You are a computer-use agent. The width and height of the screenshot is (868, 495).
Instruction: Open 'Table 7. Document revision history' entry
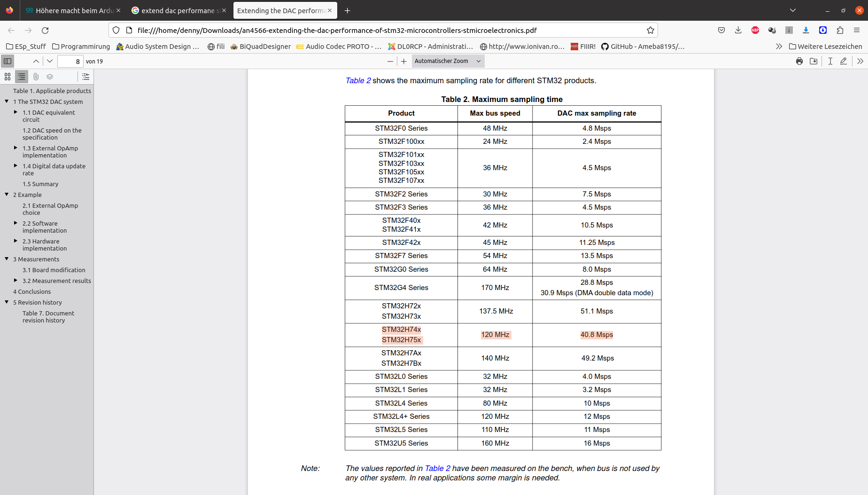point(48,317)
